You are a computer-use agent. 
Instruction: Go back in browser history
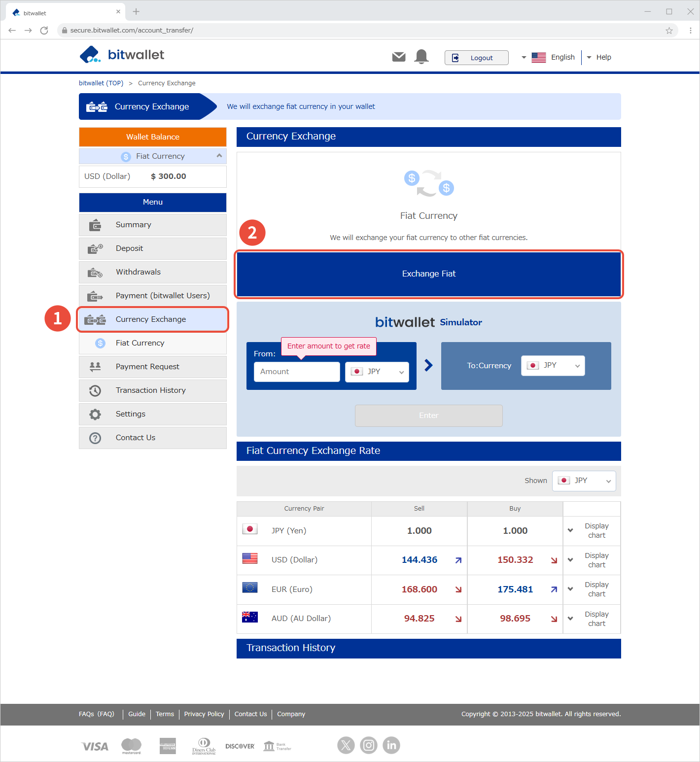[12, 31]
